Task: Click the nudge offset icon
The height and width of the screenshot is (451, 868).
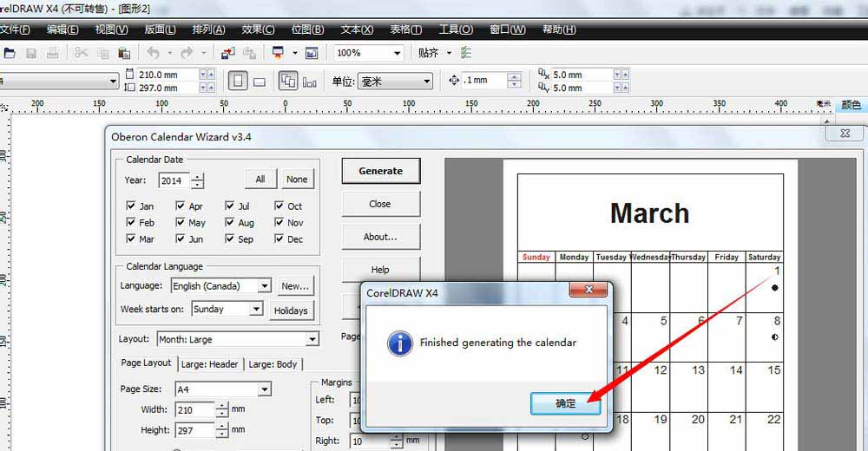Action: pos(454,81)
